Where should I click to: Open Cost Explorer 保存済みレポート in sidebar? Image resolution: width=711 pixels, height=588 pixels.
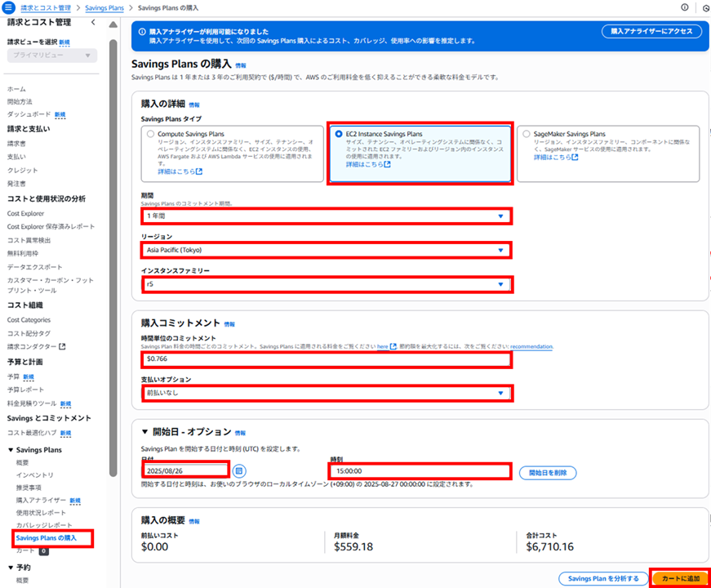pos(51,226)
